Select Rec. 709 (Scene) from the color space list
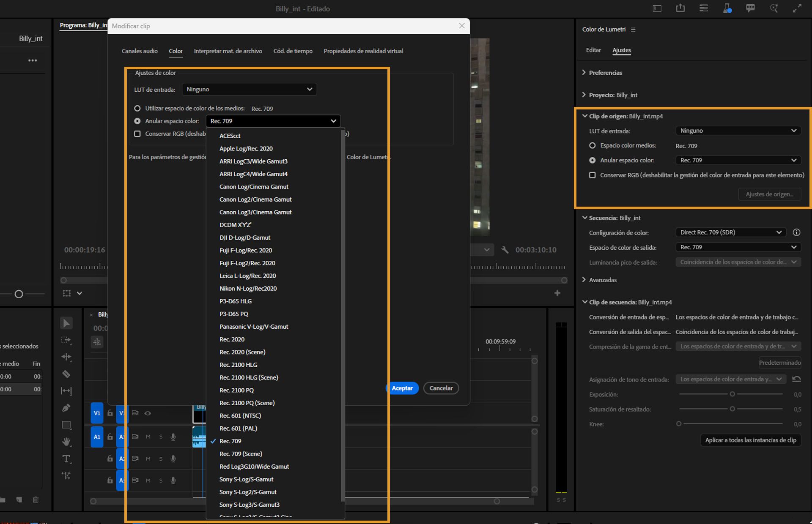Screen dimensions: 812x524 pyautogui.click(x=241, y=453)
